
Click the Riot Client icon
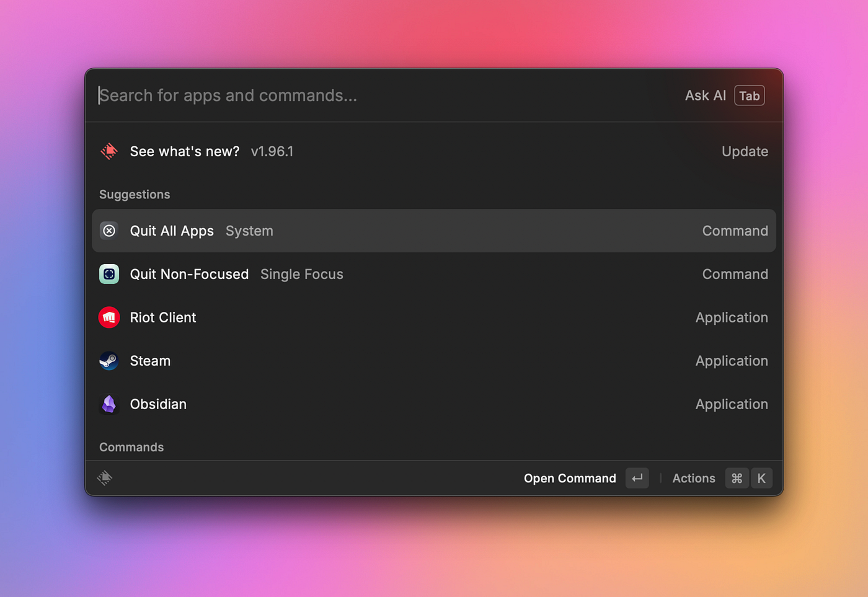click(x=109, y=317)
